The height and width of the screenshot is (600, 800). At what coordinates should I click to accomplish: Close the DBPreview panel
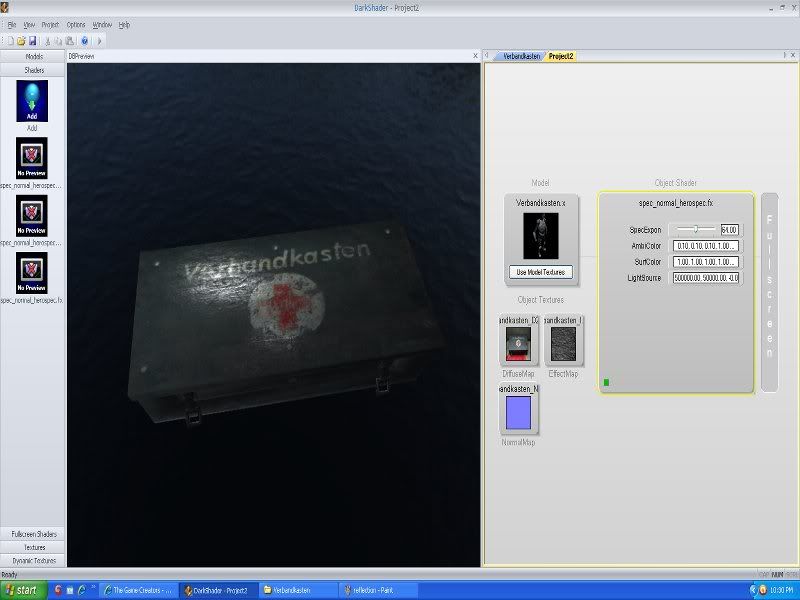[x=476, y=56]
